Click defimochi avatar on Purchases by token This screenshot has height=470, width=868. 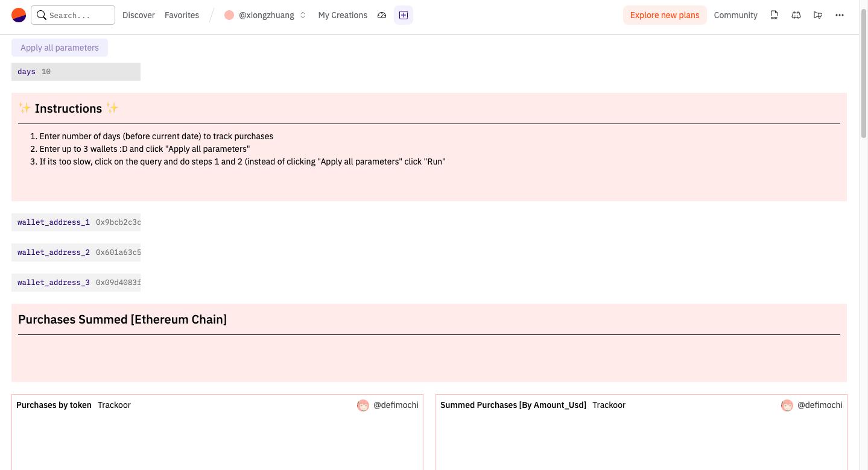363,405
